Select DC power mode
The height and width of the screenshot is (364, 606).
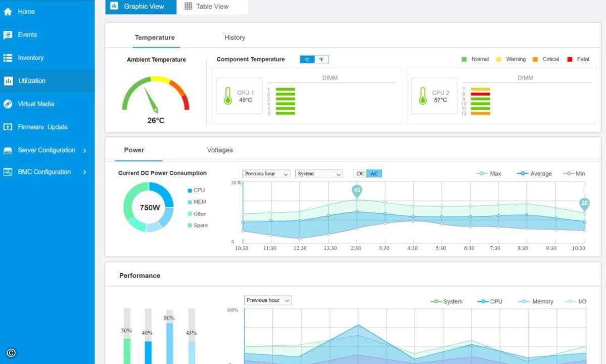tap(360, 173)
